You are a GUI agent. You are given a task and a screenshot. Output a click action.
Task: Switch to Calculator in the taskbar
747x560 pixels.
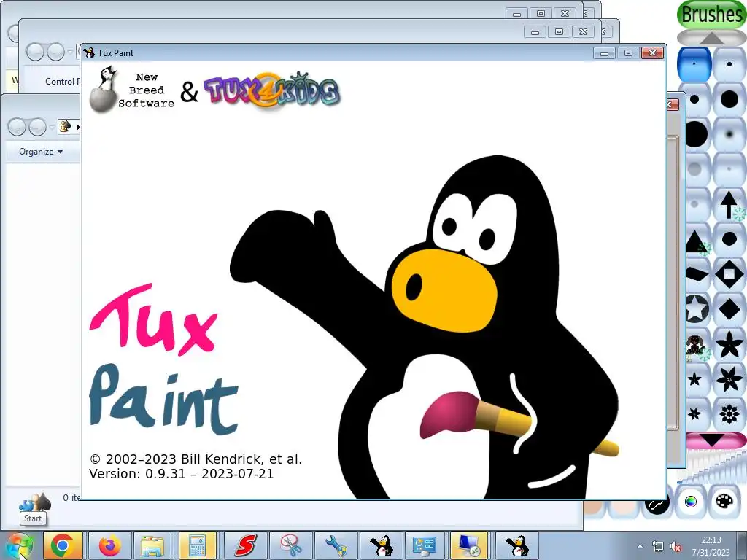coord(198,545)
